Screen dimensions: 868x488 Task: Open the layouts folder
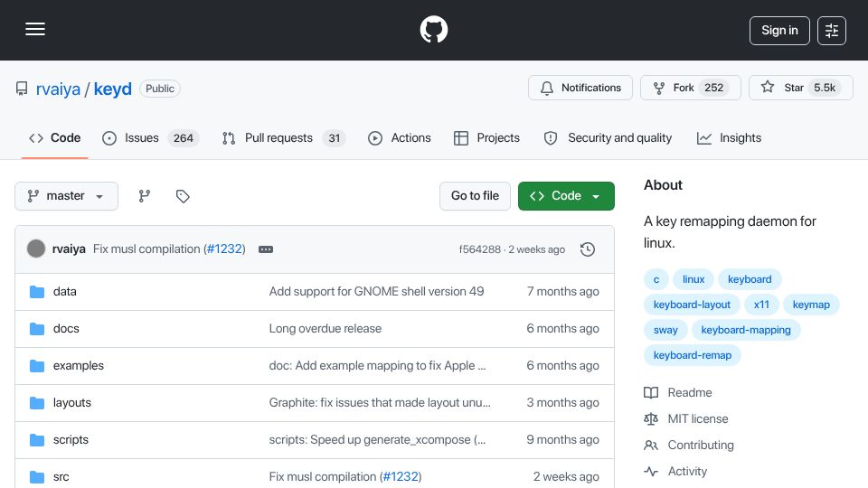(72, 403)
